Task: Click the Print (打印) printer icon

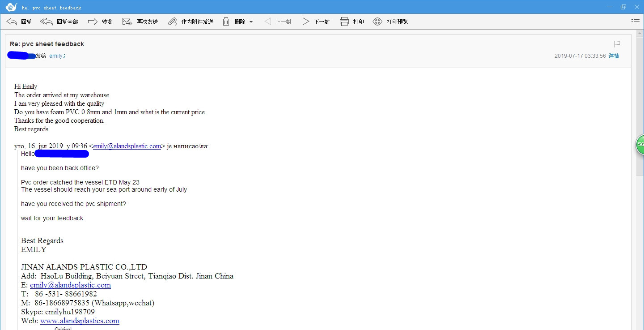Action: [344, 21]
